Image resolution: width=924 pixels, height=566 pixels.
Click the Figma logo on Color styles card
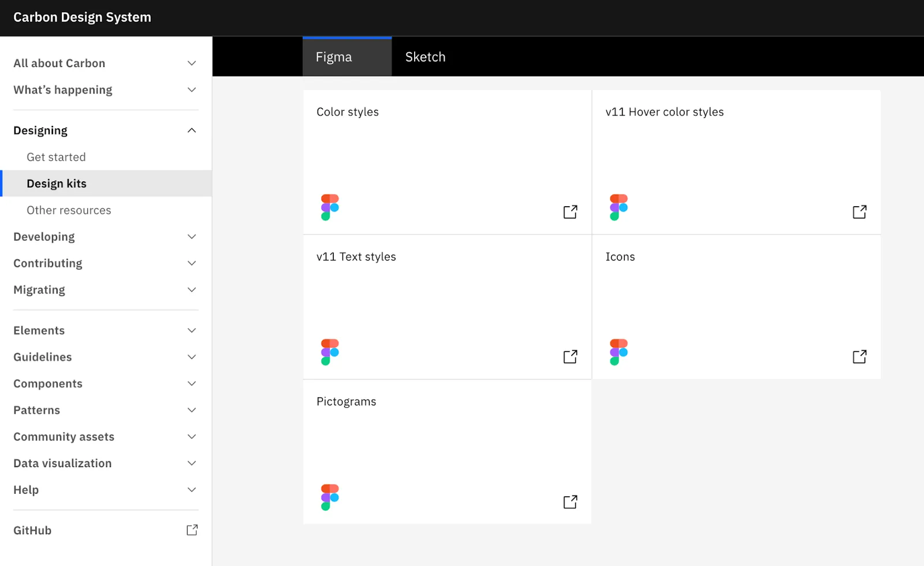(x=330, y=207)
